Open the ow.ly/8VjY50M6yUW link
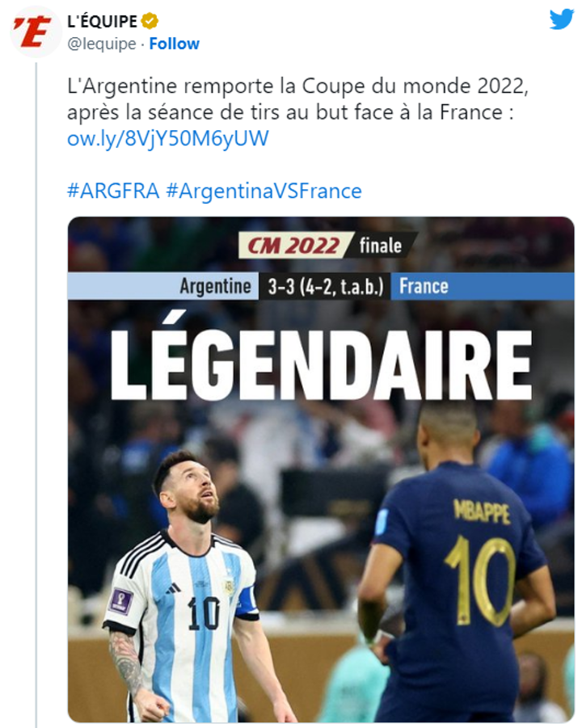Viewport: 582px width, 728px height. pyautogui.click(x=167, y=138)
